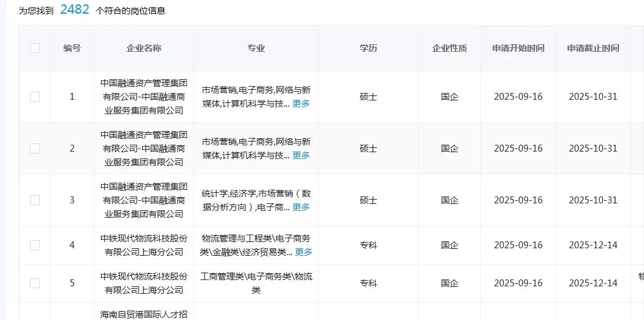Click deadline 2025-10-31 in row 1
This screenshot has width=644, height=320.
(x=593, y=97)
